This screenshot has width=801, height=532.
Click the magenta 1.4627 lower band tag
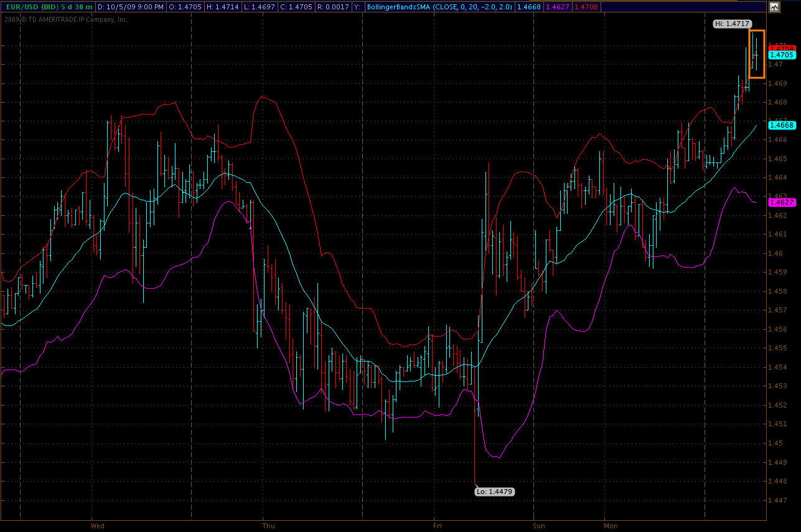782,202
